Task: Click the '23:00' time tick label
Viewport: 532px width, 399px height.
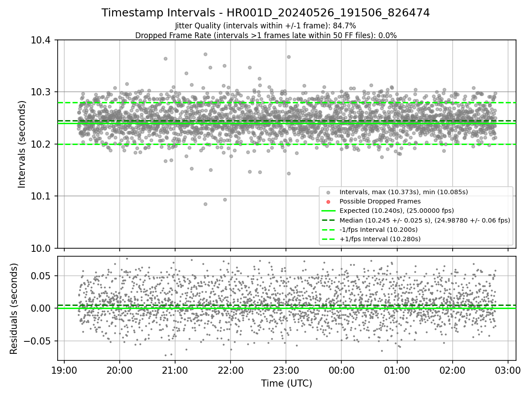Action: [x=286, y=370]
